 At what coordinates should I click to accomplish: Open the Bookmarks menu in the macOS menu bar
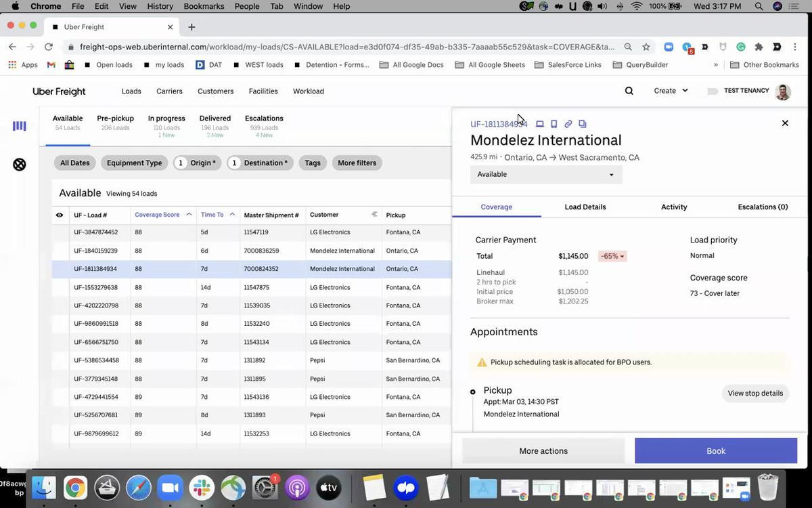(x=204, y=6)
